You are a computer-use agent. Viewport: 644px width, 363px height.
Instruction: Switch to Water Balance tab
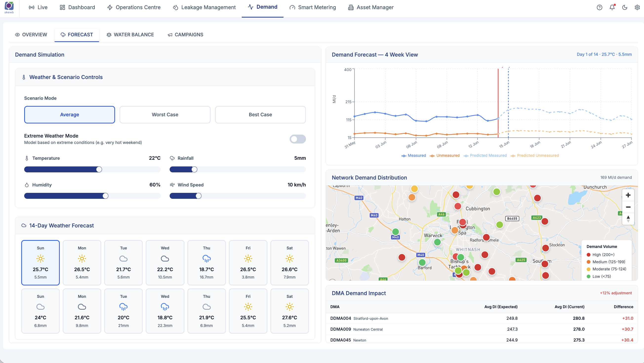click(x=130, y=35)
